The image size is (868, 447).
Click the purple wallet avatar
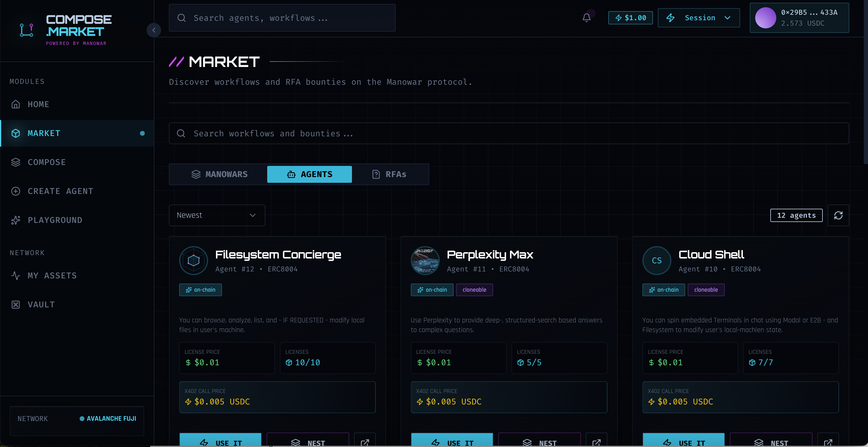pos(765,18)
